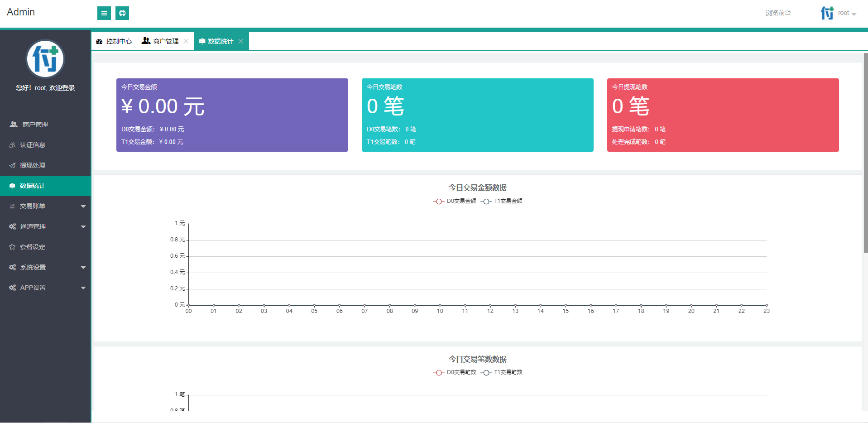Viewport: 868px width, 423px height.
Task: Close the 商户管理 tab
Action: coord(186,41)
